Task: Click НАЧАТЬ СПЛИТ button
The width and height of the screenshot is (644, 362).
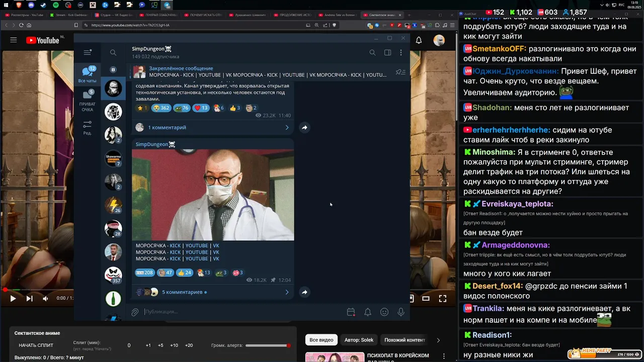Action: coord(36,345)
